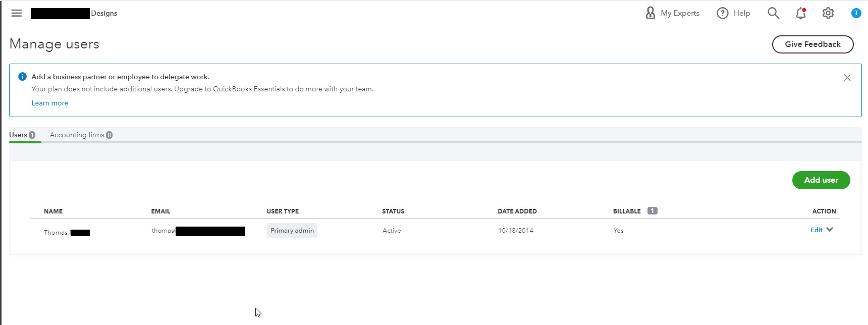Follow the Learn more link
The height and width of the screenshot is (325, 868).
click(49, 103)
